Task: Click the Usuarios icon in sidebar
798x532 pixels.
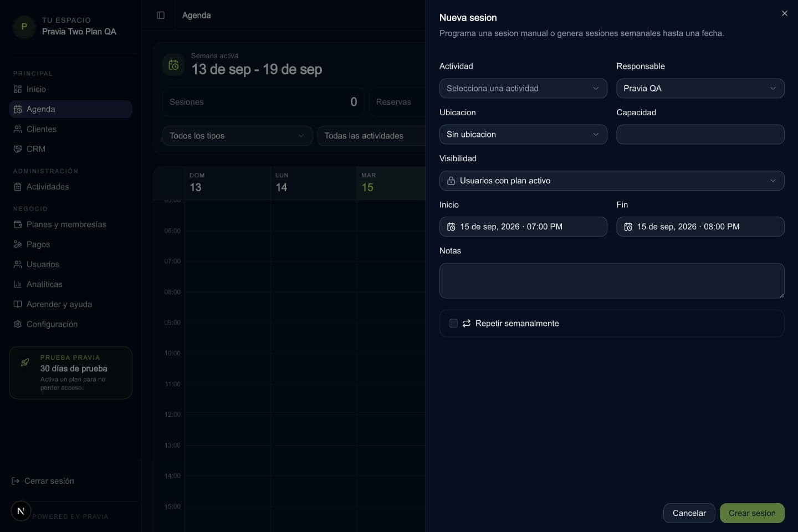Action: pyautogui.click(x=18, y=264)
